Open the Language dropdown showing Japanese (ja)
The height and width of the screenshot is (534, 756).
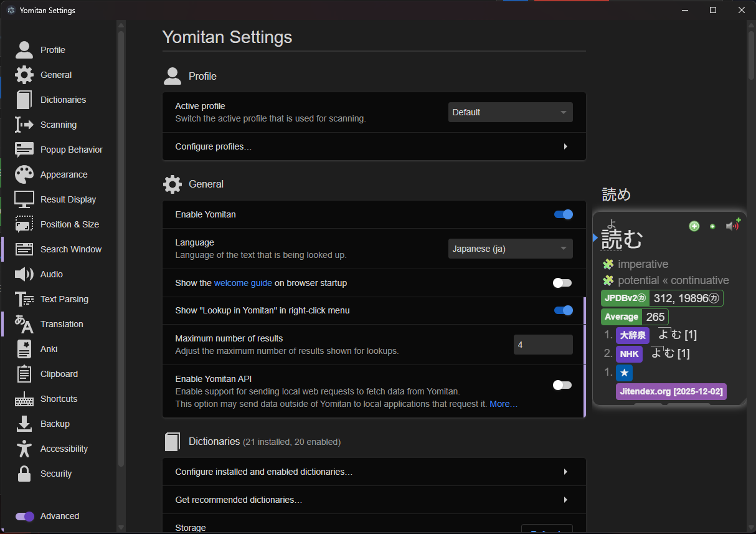click(511, 249)
